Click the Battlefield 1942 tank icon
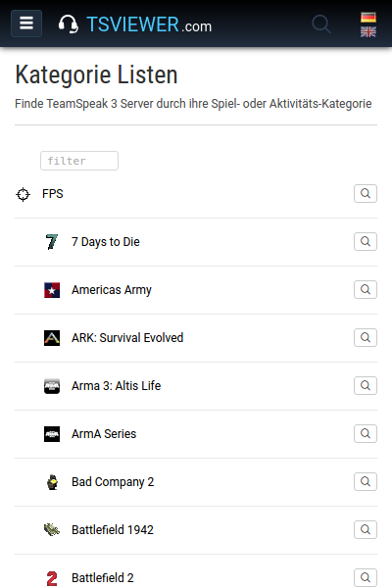 [52, 530]
